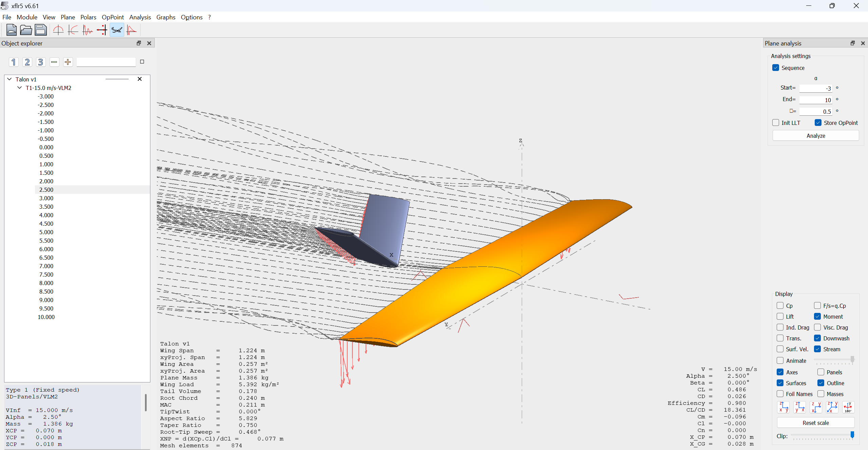Open the Options menu
The image size is (868, 450).
click(x=191, y=17)
